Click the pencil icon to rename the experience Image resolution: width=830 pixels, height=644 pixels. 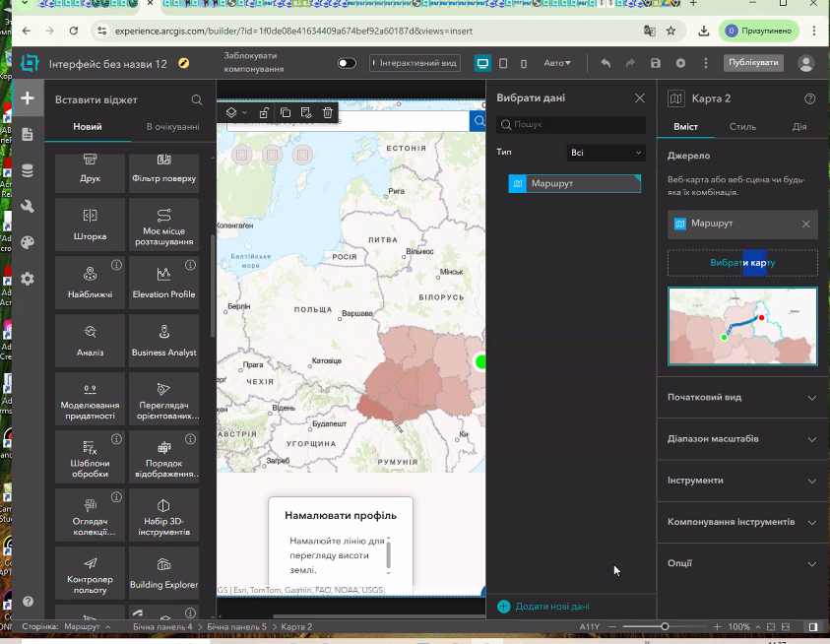tap(183, 63)
